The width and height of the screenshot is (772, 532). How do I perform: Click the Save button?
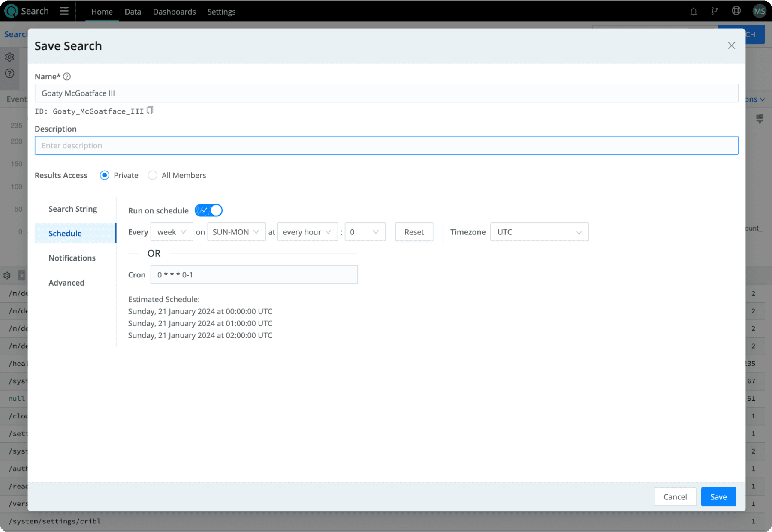click(x=718, y=497)
